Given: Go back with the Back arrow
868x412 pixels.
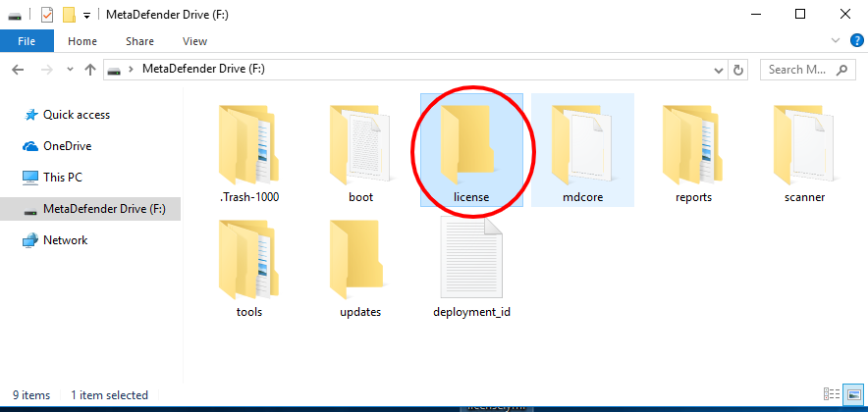Looking at the screenshot, I should (x=18, y=70).
